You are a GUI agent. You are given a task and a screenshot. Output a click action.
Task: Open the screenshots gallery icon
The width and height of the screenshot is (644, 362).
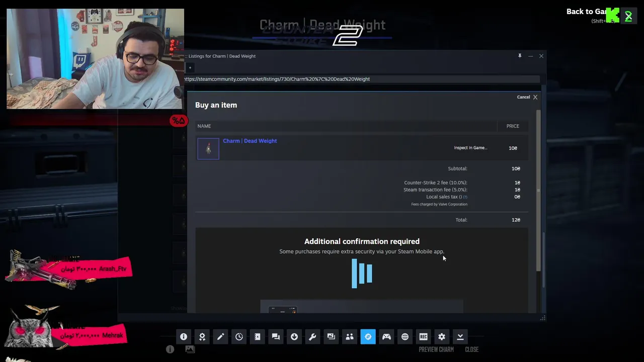point(331,337)
